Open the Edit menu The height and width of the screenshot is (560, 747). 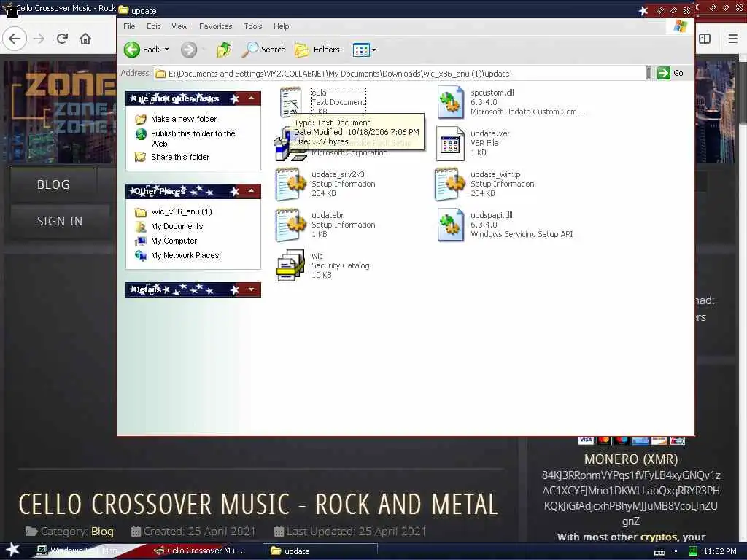[x=153, y=26]
